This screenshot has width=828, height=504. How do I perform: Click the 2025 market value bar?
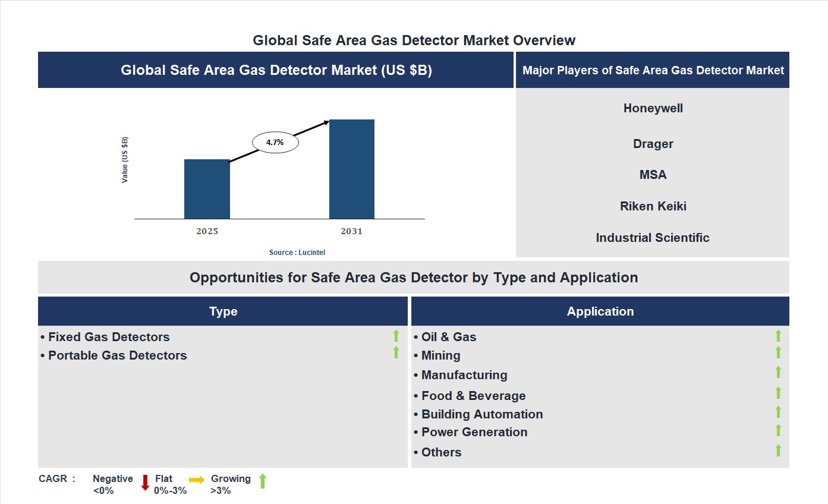click(207, 189)
